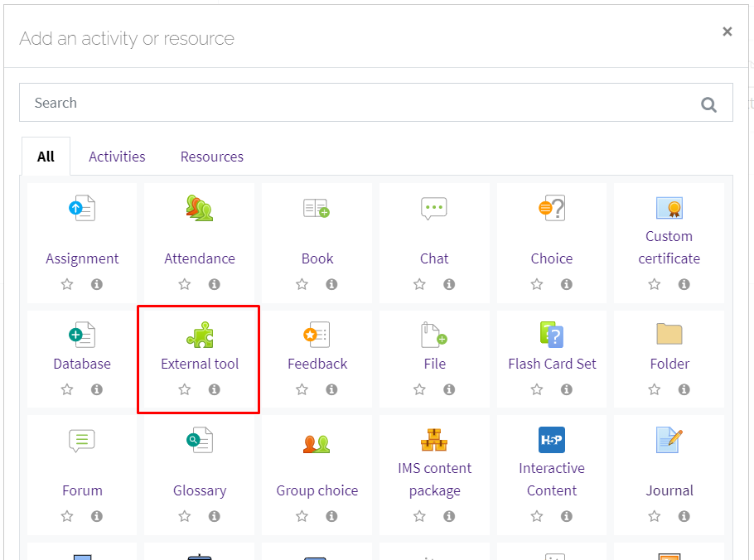Click the search magnifier icon
This screenshot has height=560, width=754.
tap(708, 104)
